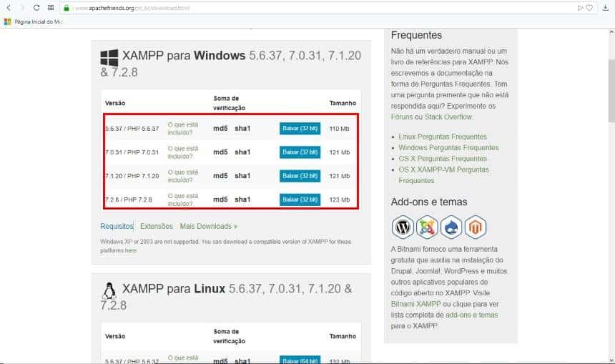
Task: Select the Extensões tab
Action: coord(157,226)
